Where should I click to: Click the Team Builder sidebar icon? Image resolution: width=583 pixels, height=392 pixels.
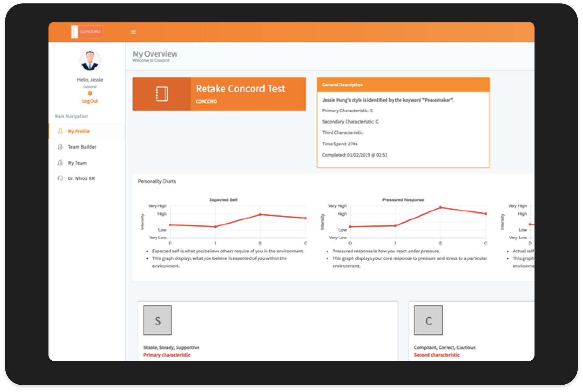point(60,147)
